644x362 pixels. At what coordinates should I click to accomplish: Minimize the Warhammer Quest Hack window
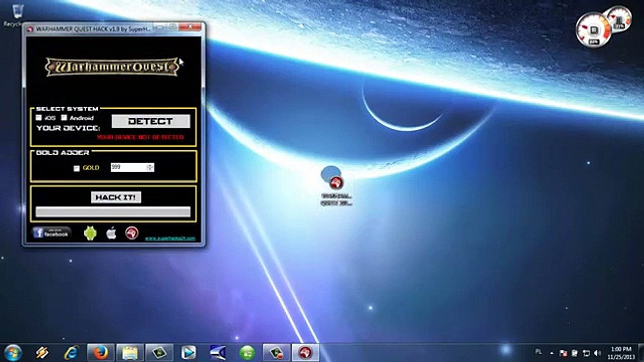coord(159,27)
